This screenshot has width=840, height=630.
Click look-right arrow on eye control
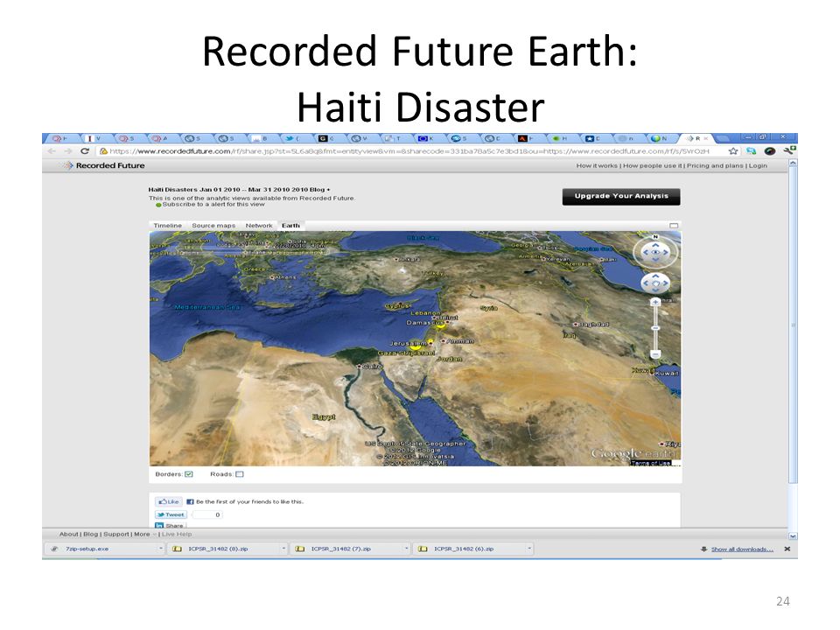[x=665, y=252]
